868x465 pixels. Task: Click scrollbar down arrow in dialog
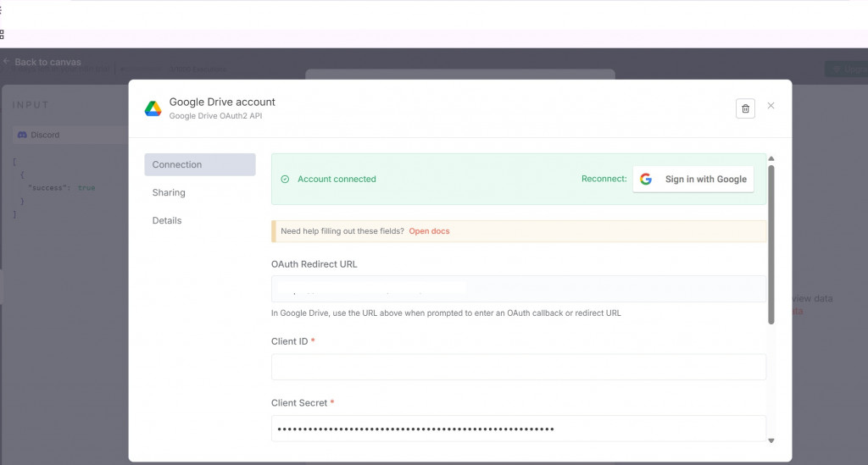[x=771, y=440]
